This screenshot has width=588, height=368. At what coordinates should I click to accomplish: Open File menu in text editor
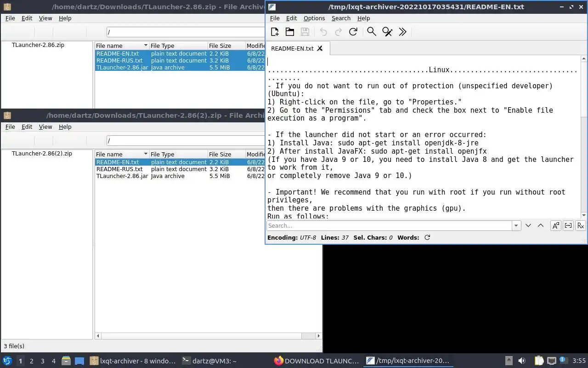pyautogui.click(x=275, y=18)
